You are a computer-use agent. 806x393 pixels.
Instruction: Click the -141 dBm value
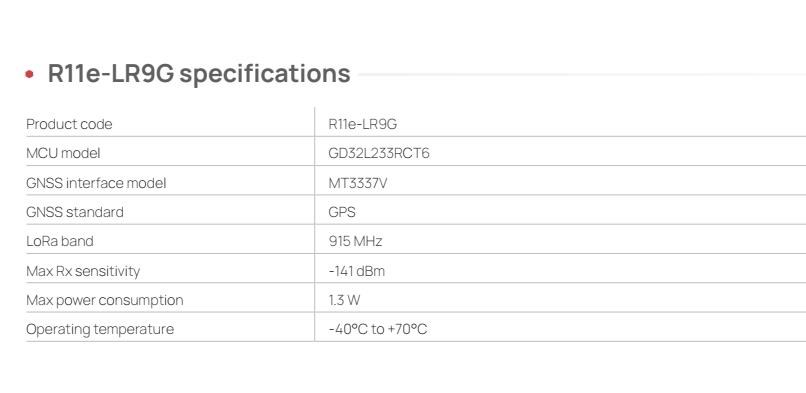pos(356,271)
